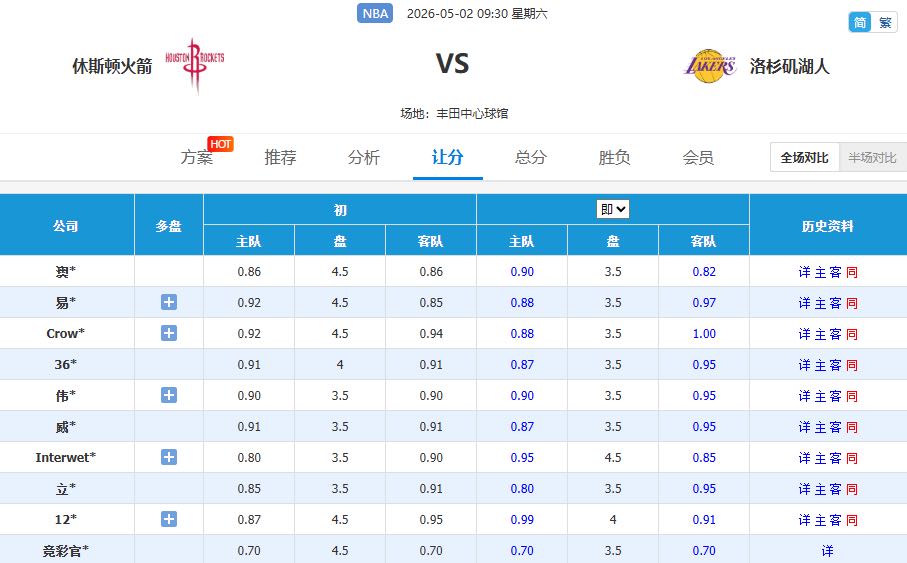Click live home odds 0.99 in 12* row
This screenshot has width=907, height=563.
click(522, 519)
